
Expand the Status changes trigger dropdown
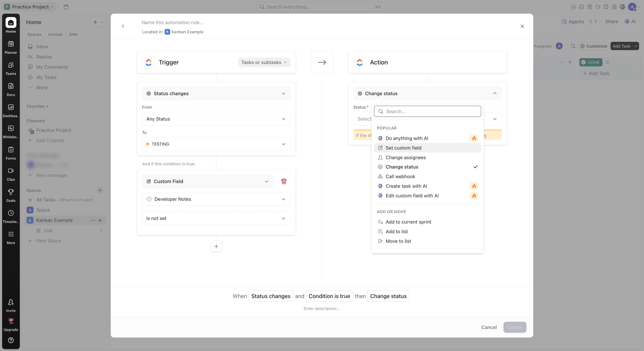click(x=216, y=93)
